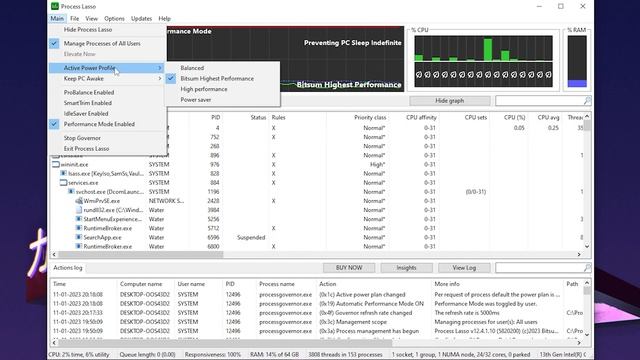Click the actions log horizontal scrollbar
Viewport: 640px width, 360px height.
point(224,343)
